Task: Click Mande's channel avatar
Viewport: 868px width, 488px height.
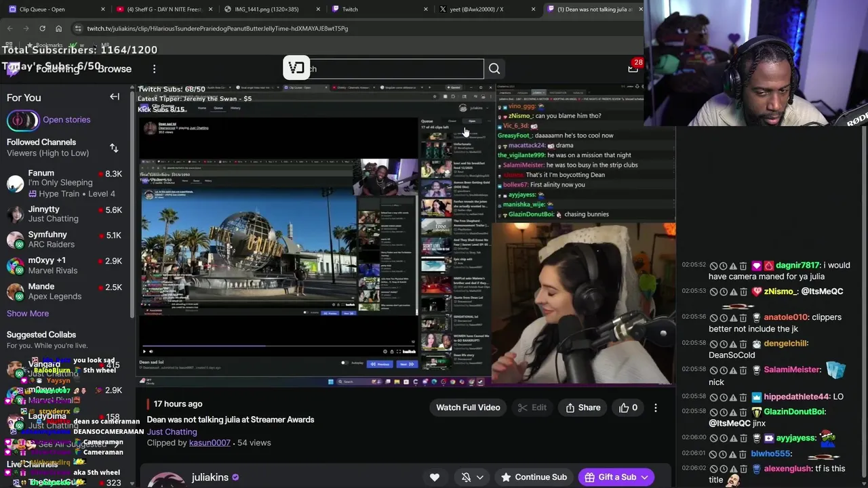Action: 15,291
